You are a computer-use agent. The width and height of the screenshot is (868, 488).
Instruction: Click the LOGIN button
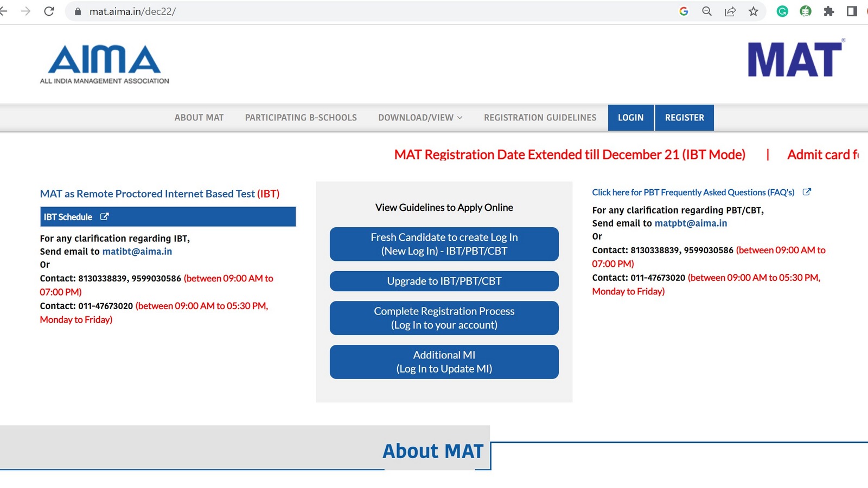(x=631, y=117)
